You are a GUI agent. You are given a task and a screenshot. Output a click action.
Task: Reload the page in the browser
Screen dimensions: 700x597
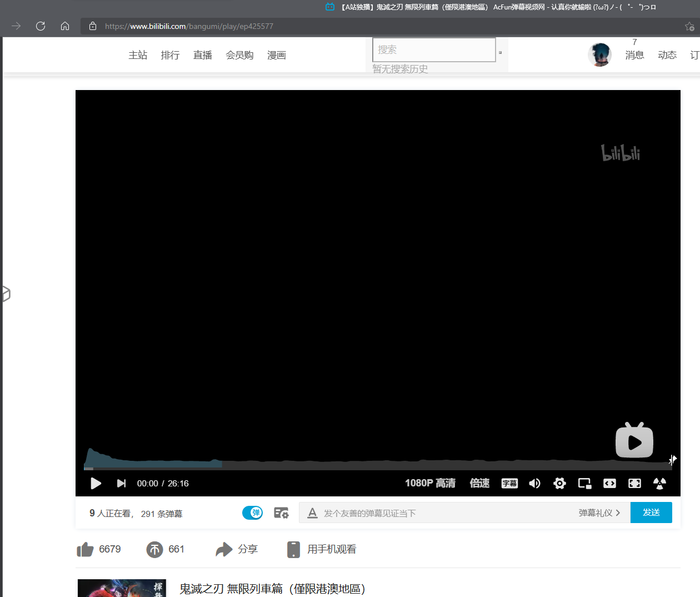coord(41,26)
